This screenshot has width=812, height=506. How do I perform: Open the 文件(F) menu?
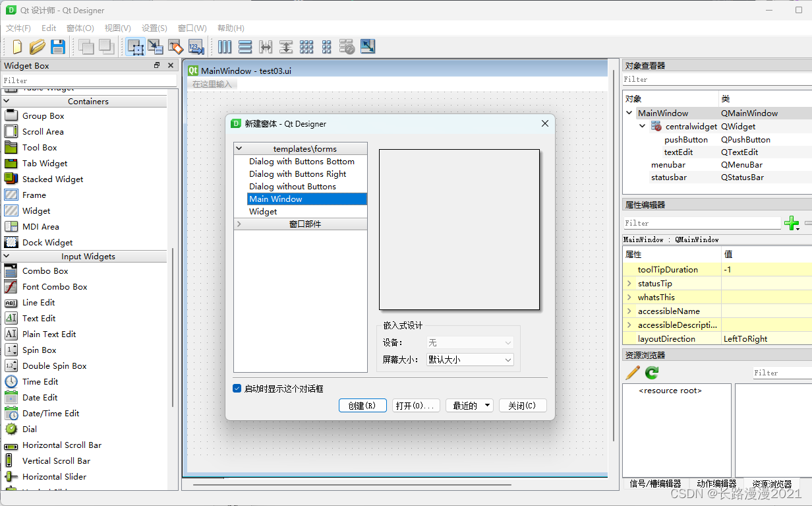tap(18, 28)
